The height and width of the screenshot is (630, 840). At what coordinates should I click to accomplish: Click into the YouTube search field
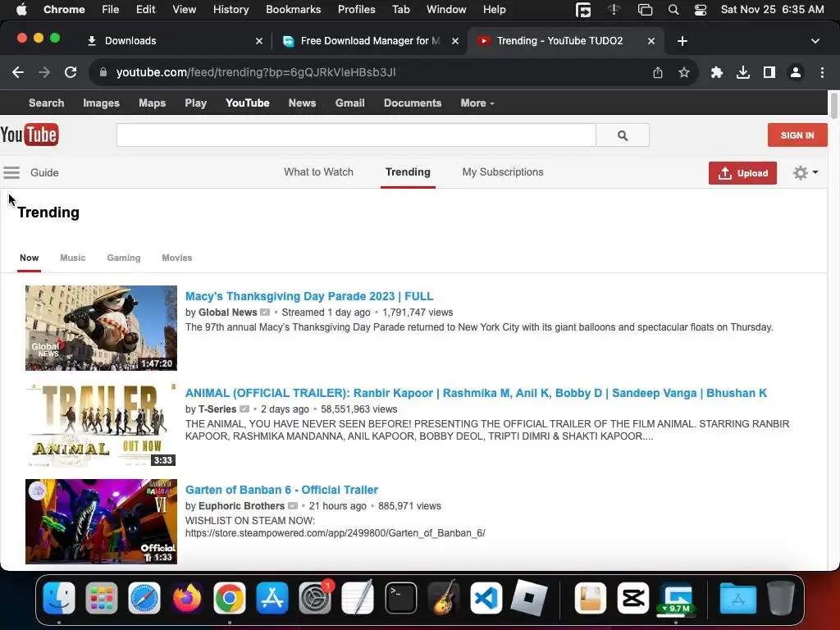click(x=356, y=135)
